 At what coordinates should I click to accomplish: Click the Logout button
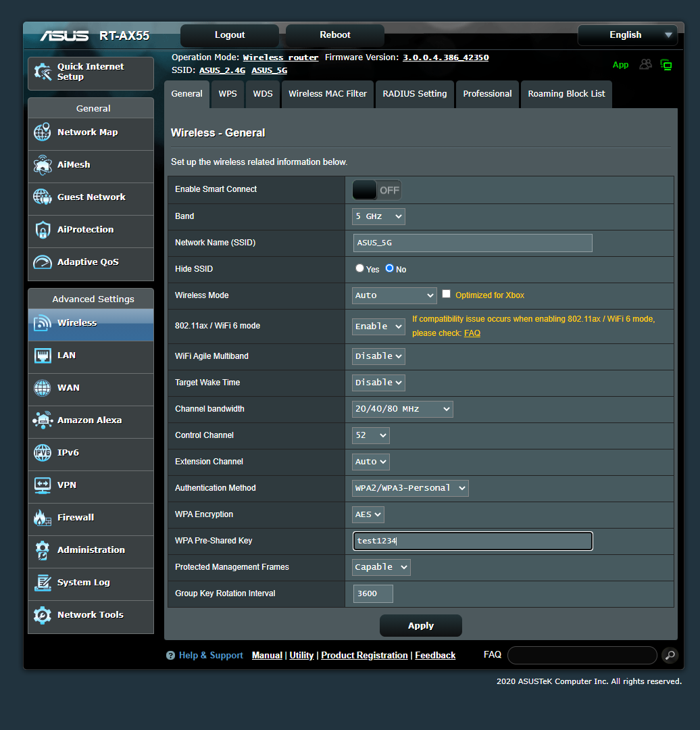[x=230, y=35]
